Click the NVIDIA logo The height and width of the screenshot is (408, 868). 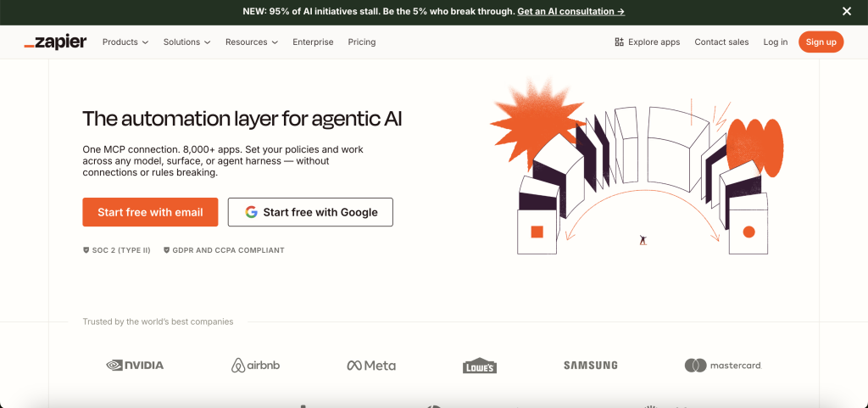coord(135,365)
